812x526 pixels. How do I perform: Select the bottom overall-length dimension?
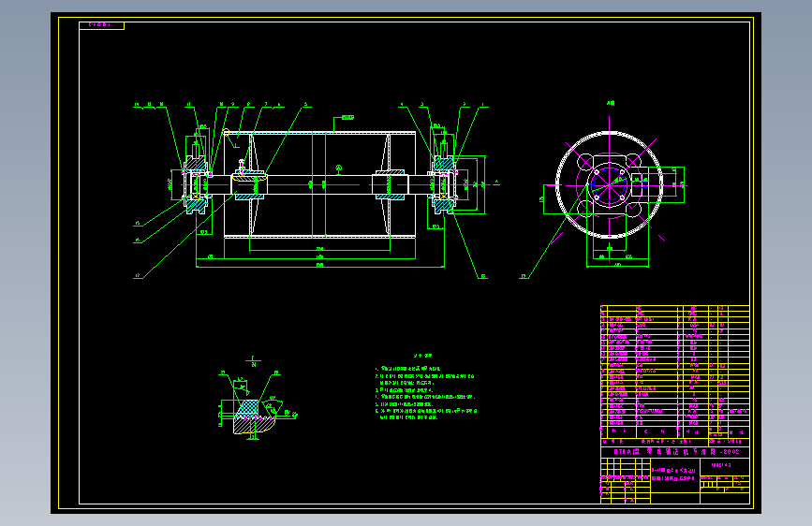(319, 265)
